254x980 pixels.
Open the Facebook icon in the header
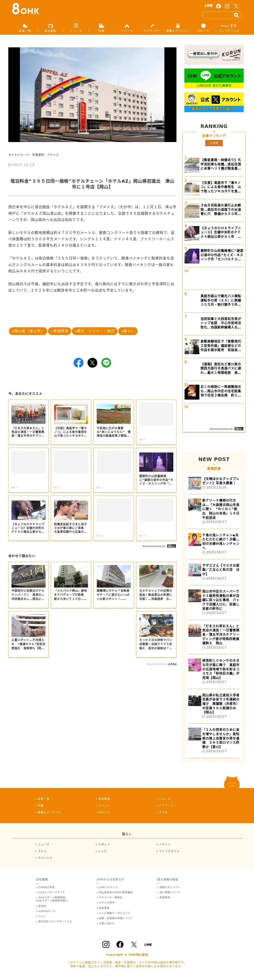coord(219,6)
